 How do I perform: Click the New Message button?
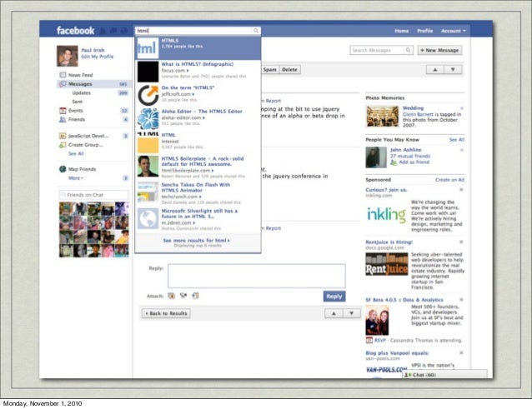(x=439, y=50)
